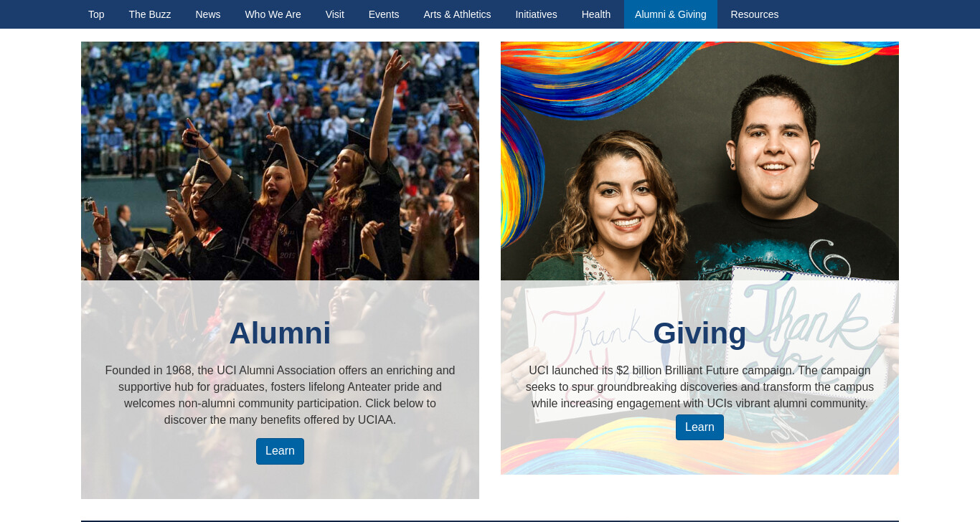
Task: Open Arts & Athletics section
Action: pyautogui.click(x=457, y=14)
